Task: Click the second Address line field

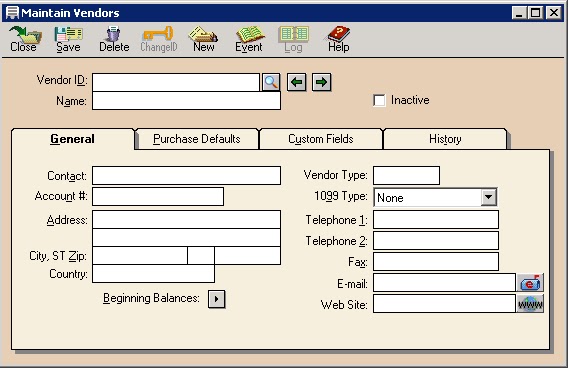Action: click(187, 238)
